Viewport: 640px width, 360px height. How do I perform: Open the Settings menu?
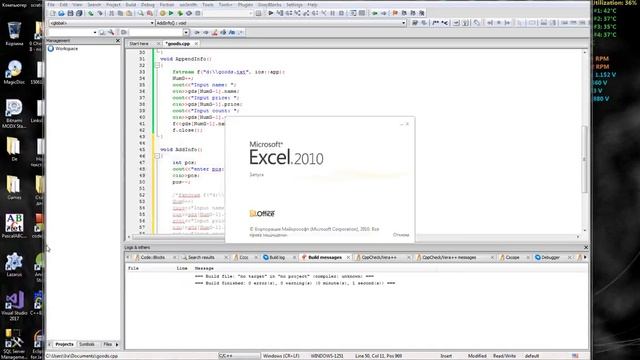click(294, 4)
